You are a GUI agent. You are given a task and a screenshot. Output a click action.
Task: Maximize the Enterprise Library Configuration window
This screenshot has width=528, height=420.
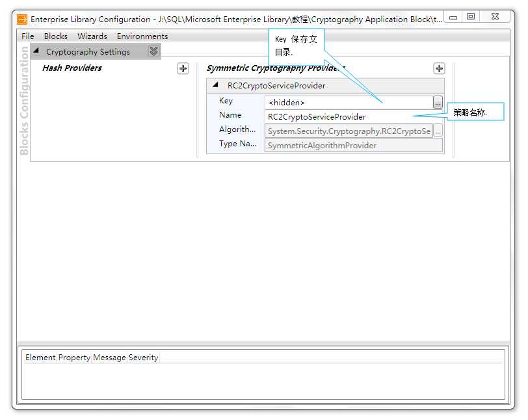pyautogui.click(x=471, y=16)
